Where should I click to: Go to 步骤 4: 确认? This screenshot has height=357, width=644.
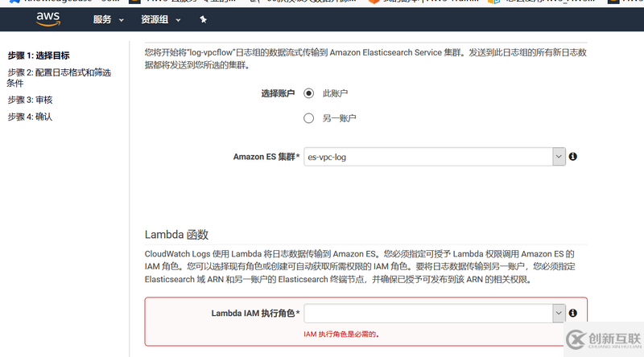pyautogui.click(x=30, y=117)
